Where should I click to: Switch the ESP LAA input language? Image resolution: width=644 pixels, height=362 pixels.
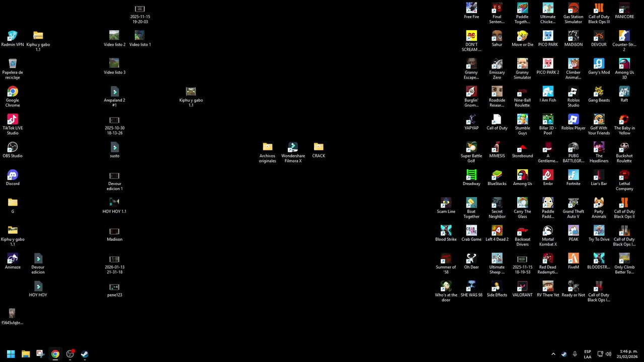coord(588,354)
